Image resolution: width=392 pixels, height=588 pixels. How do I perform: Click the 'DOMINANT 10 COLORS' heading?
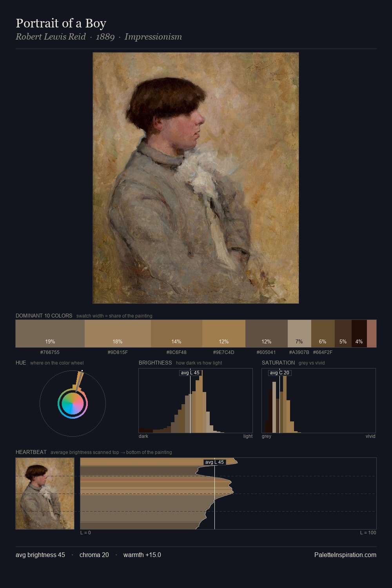click(44, 316)
